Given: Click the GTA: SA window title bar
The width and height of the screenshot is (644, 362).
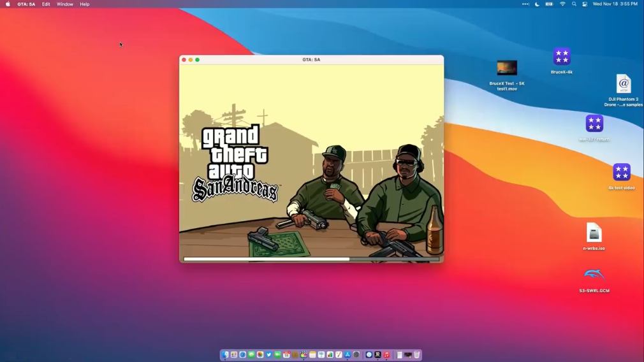Looking at the screenshot, I should pos(311,60).
